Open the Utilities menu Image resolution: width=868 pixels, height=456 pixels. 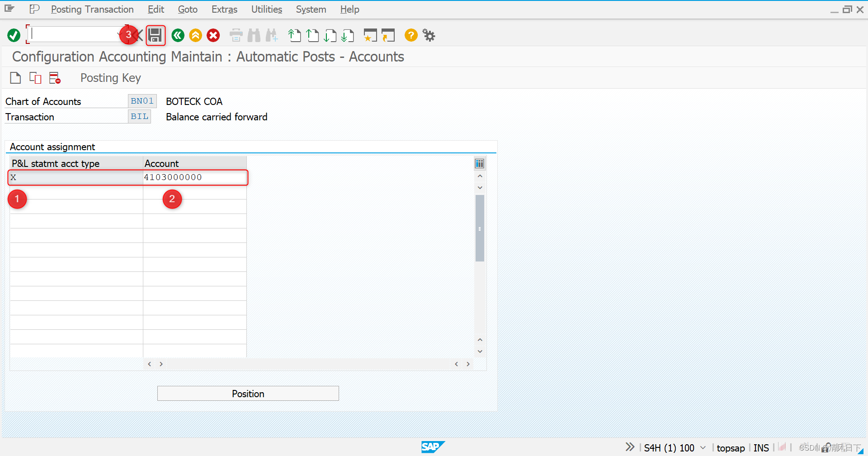267,9
